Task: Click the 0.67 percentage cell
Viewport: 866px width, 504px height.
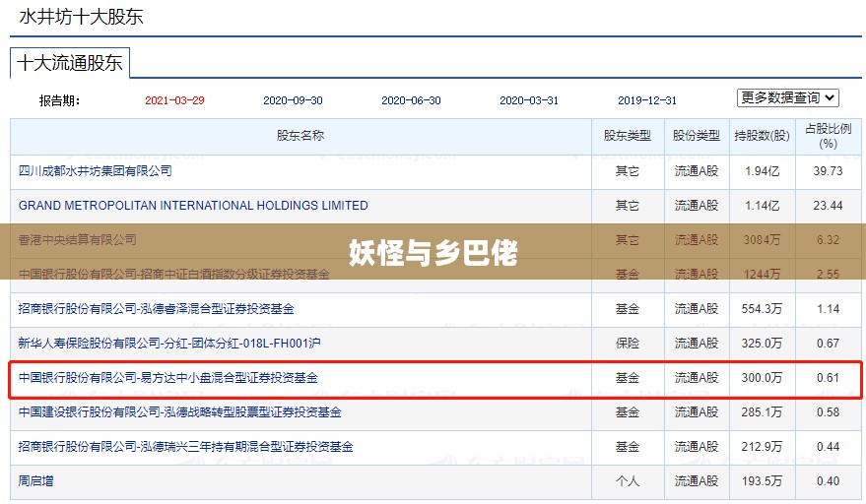Action: click(828, 344)
